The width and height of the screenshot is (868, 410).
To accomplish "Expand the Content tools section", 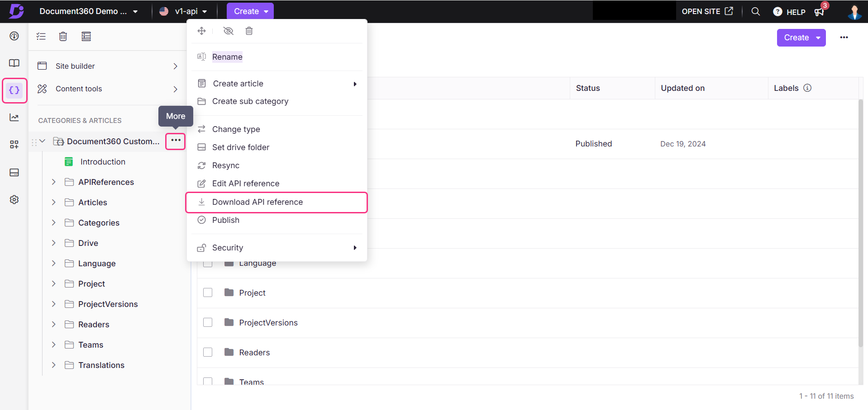I will [109, 89].
